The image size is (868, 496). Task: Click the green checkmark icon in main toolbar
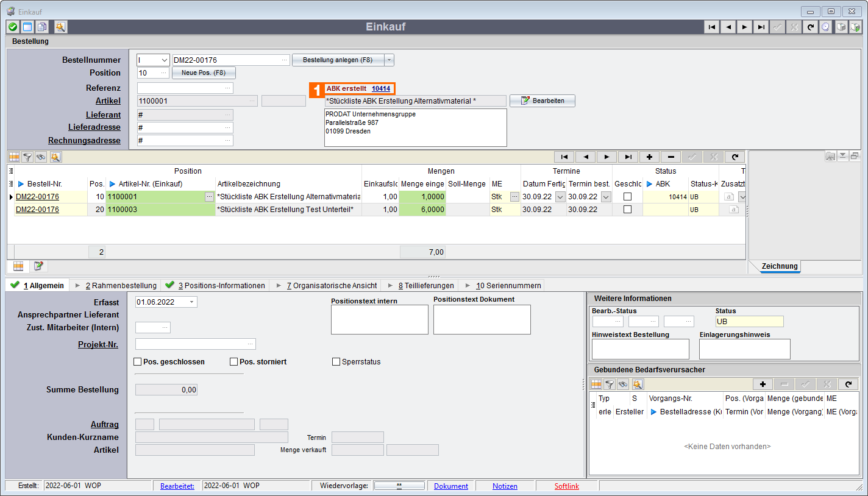(x=13, y=27)
